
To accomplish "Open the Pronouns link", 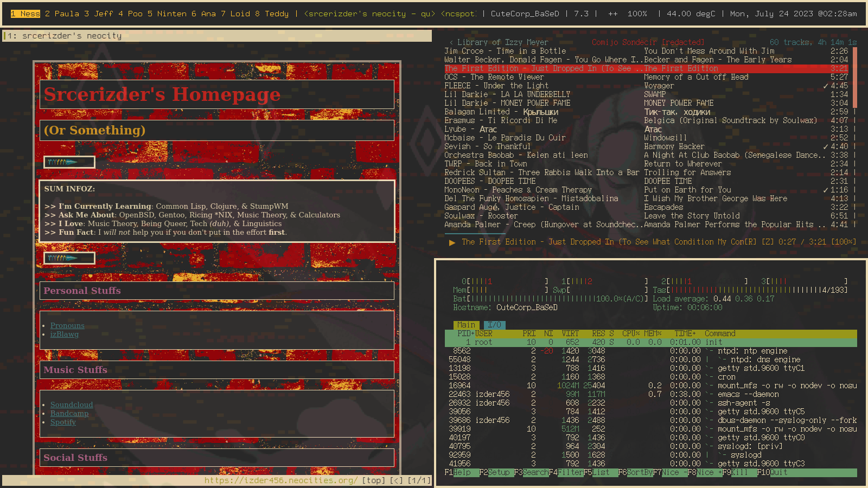I will click(67, 325).
